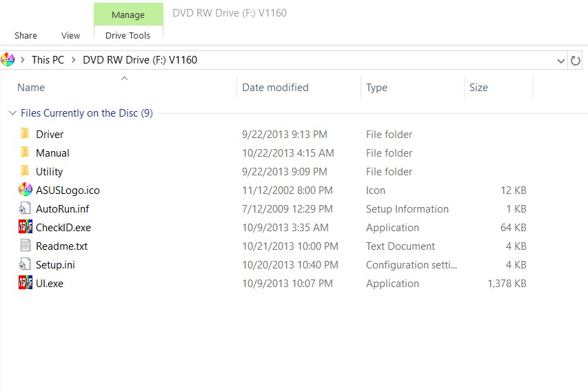Sort by the Size column header
Screen dimensions: 588x392
click(478, 88)
